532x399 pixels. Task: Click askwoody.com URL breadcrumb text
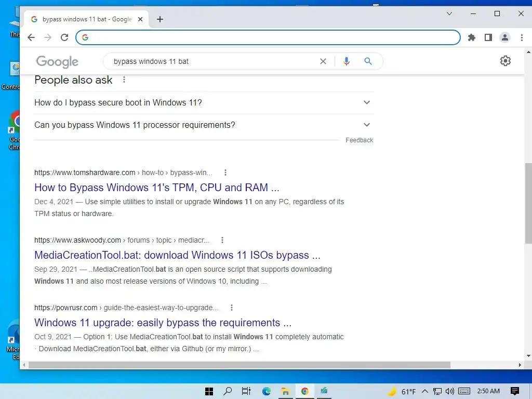click(x=122, y=240)
